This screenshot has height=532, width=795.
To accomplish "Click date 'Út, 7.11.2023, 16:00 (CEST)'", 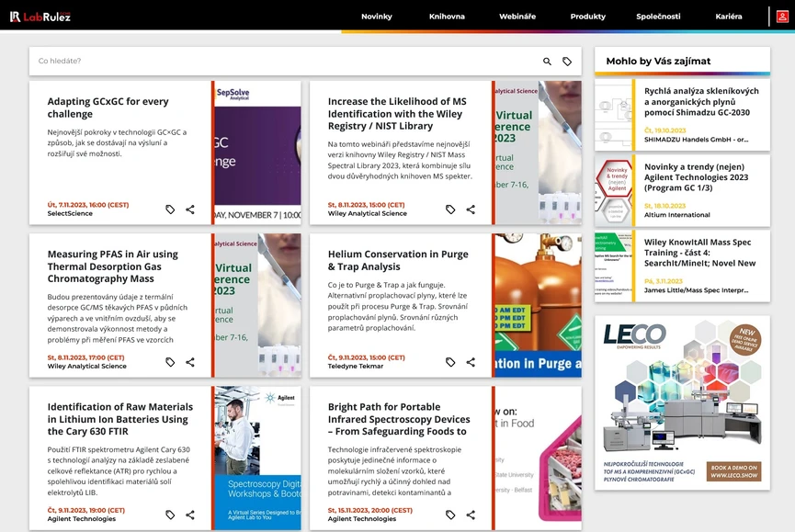I will 88,205.
